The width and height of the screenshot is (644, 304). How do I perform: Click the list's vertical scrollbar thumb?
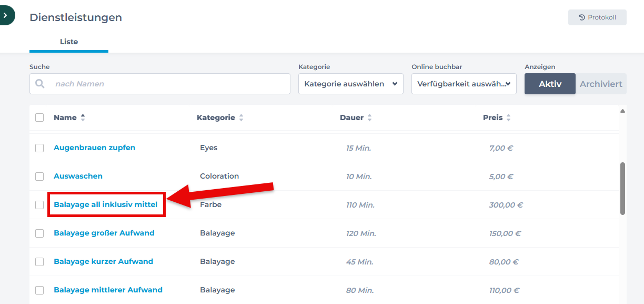tap(622, 188)
